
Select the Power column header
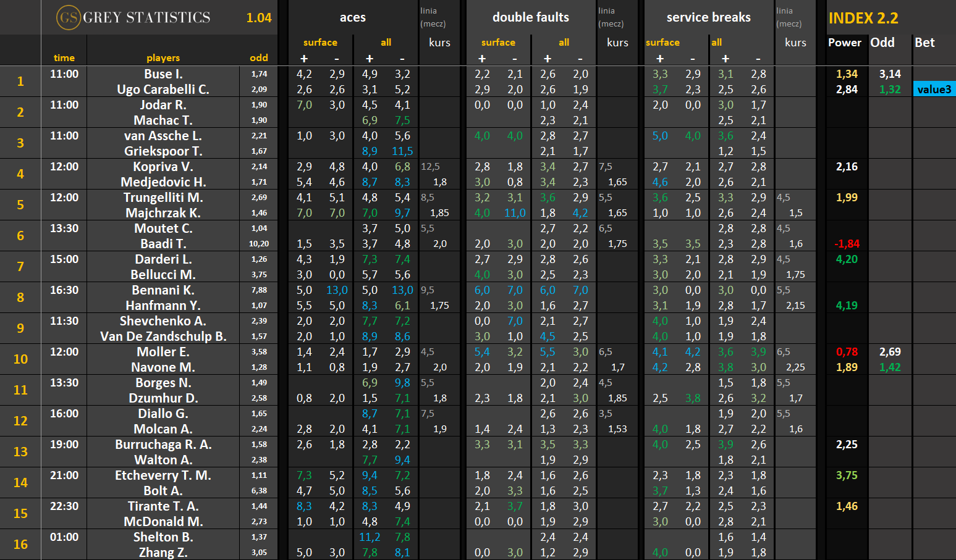click(x=844, y=43)
